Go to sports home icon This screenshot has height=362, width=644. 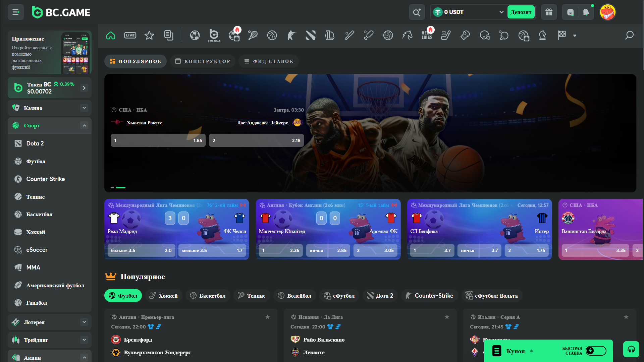(x=111, y=35)
